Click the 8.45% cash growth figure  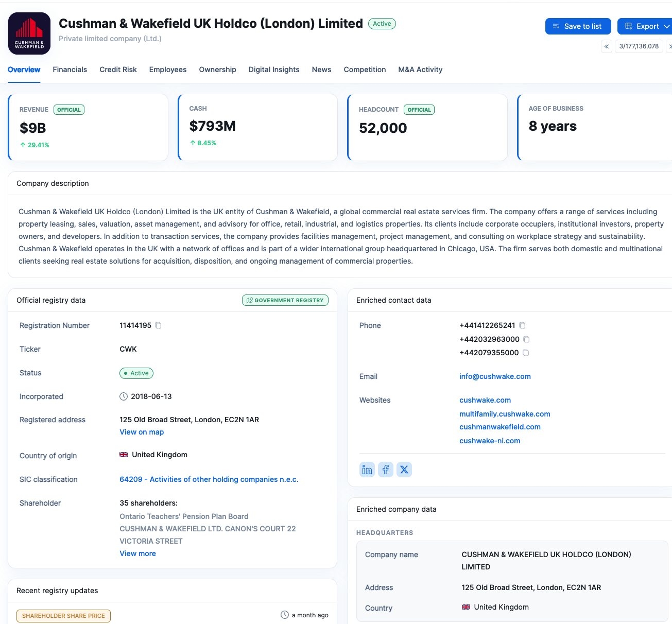[203, 143]
